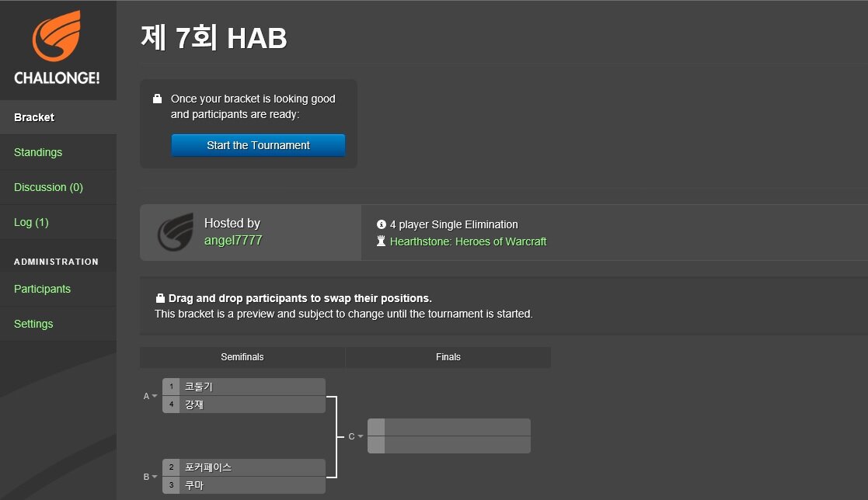
Task: Go to Discussion (0) page
Action: pyautogui.click(x=48, y=187)
